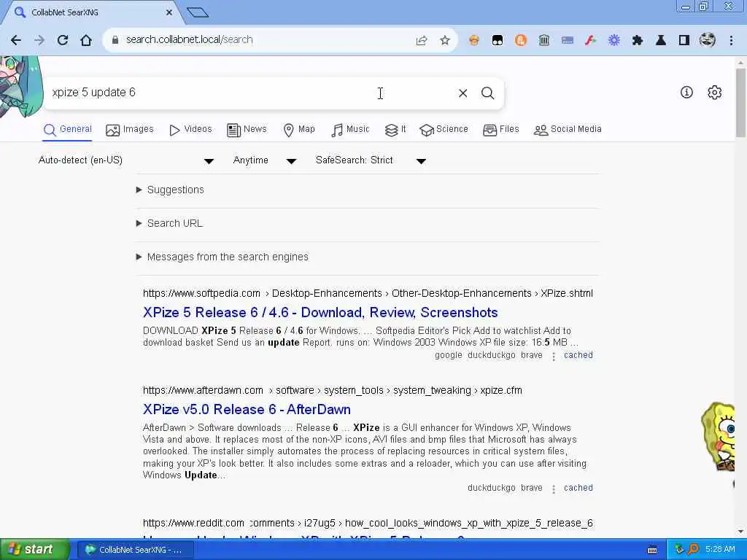Open the Windows Start menu
This screenshot has height=560, width=747.
(x=35, y=550)
